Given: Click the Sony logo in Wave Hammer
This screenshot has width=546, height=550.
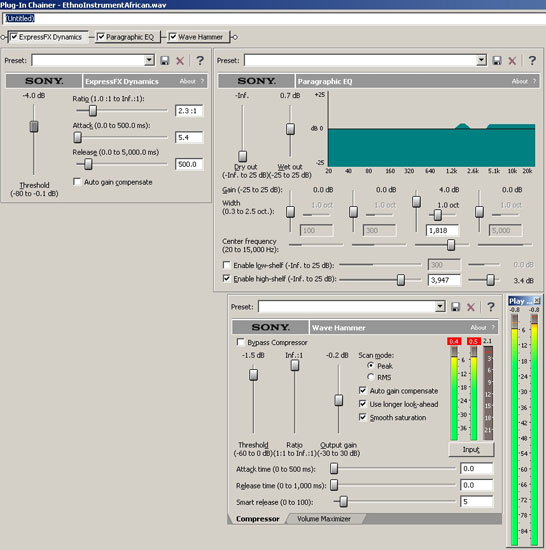Looking at the screenshot, I should [x=270, y=327].
